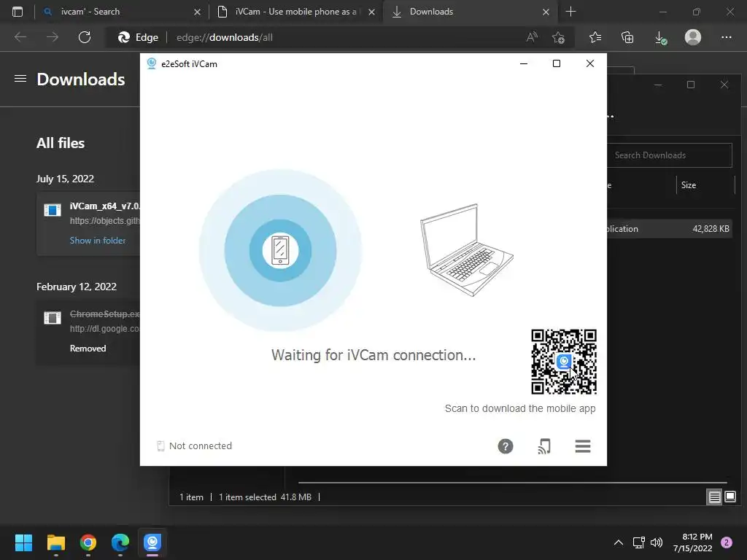Open a new Edge tab
Viewport: 747px width, 560px height.
(x=570, y=12)
